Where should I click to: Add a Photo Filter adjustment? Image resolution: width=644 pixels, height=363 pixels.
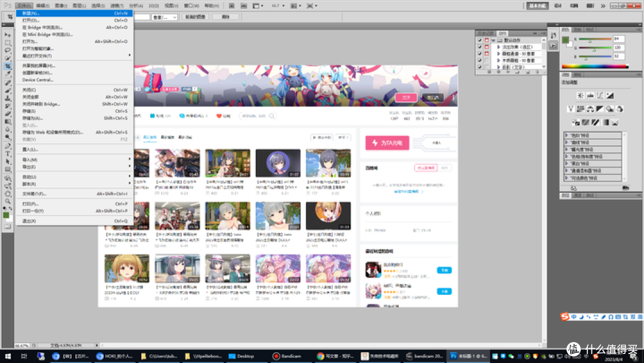610,109
